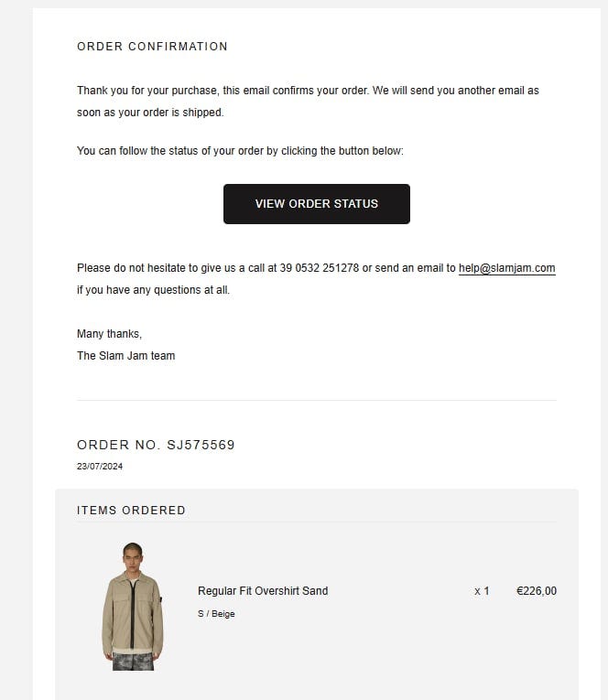Click the Regular Fit Overshirt Sand title
The image size is (608, 700).
[x=263, y=591]
